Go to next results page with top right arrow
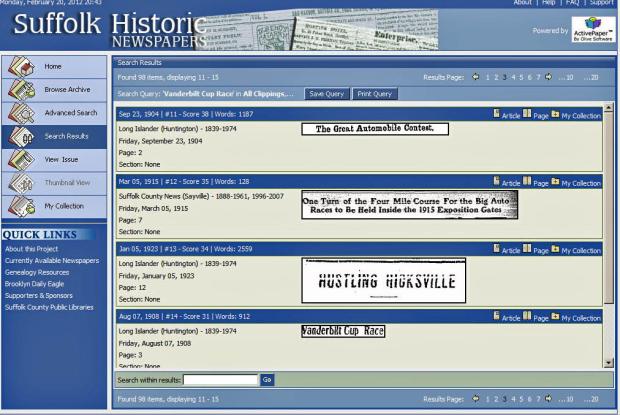 [x=548, y=77]
